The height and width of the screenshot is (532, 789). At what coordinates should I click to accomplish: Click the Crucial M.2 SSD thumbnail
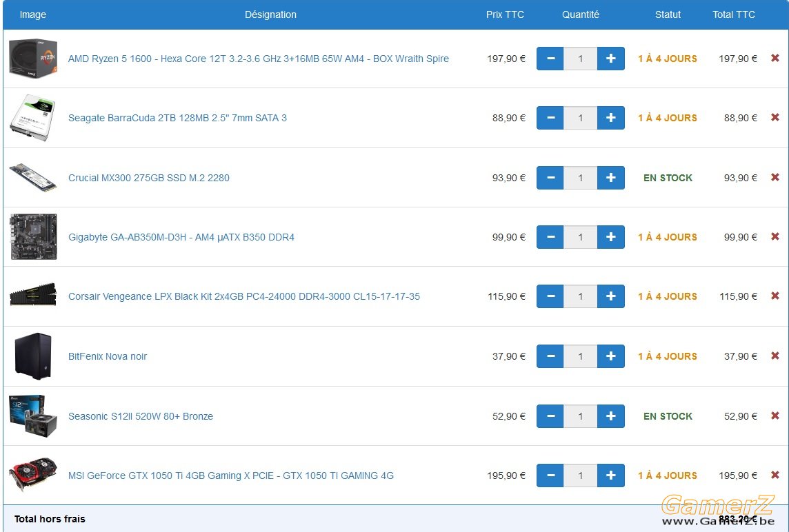(x=33, y=178)
